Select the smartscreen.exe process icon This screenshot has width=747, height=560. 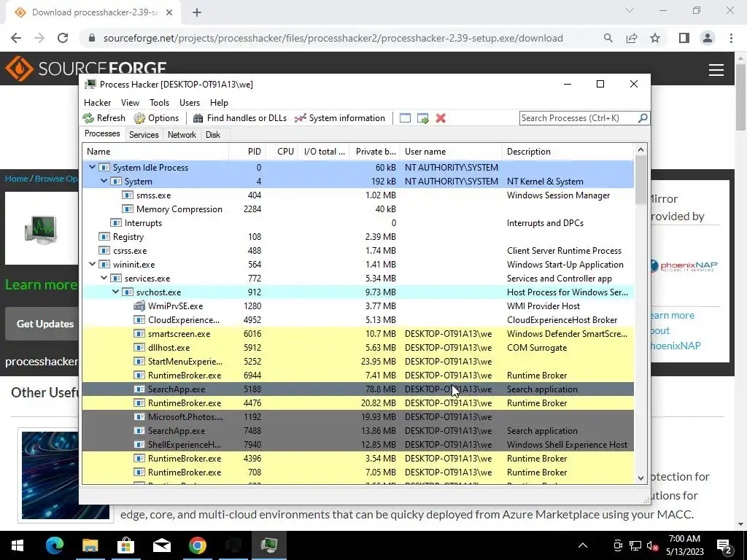tap(139, 334)
